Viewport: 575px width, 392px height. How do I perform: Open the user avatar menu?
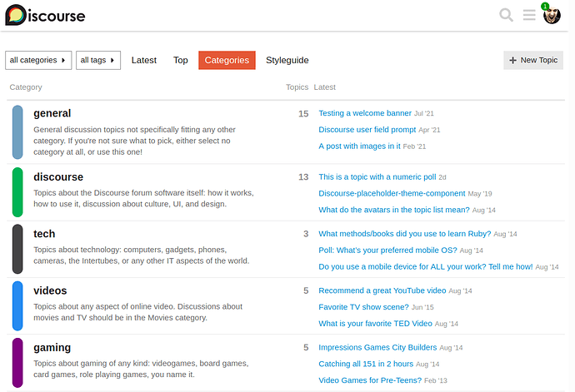(552, 16)
